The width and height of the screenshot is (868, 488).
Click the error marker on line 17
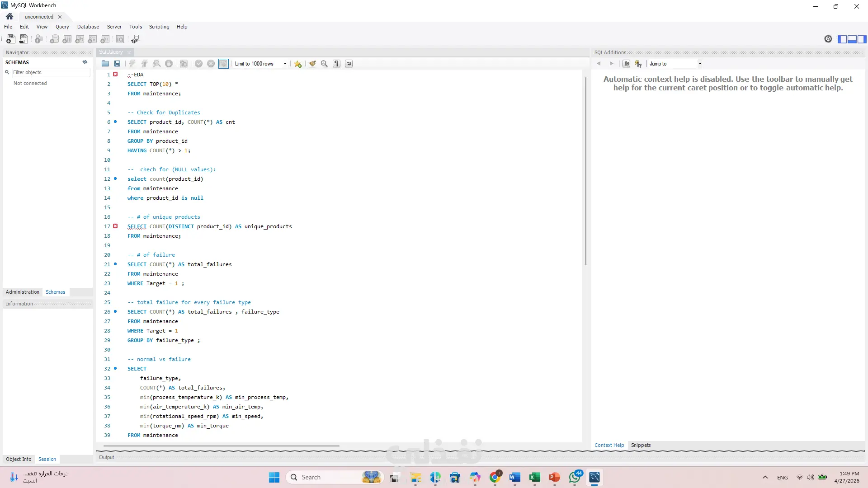(115, 226)
